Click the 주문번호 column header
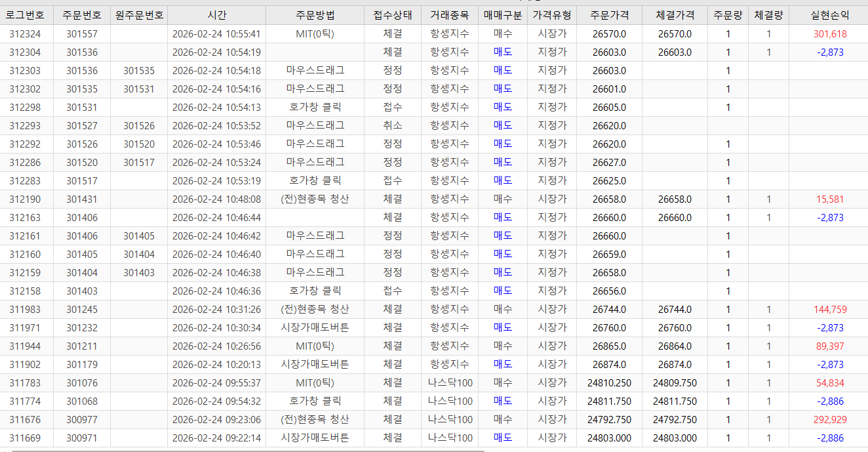 (82, 15)
